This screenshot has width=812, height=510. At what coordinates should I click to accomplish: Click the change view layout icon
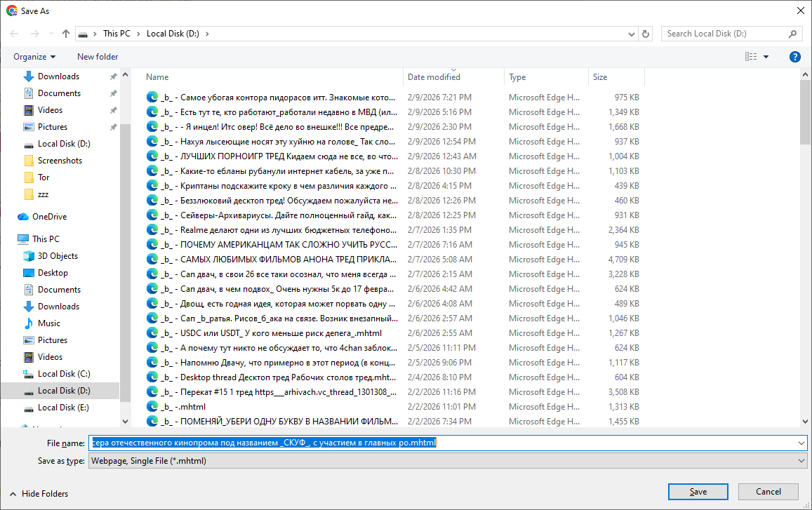click(x=751, y=57)
